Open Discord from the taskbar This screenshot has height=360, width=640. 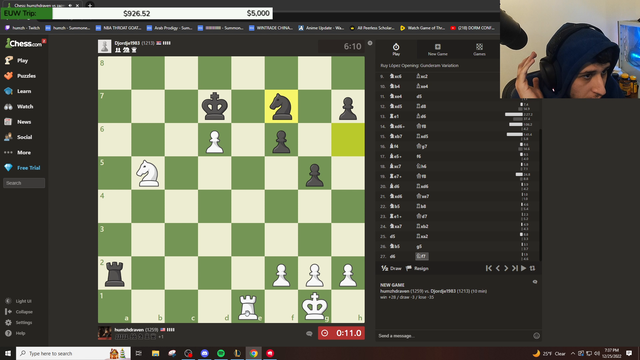204,353
